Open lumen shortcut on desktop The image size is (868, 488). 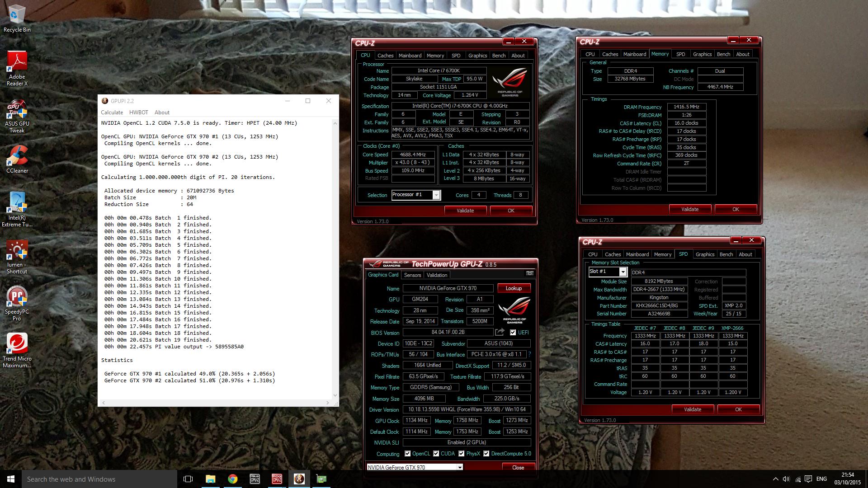(17, 257)
